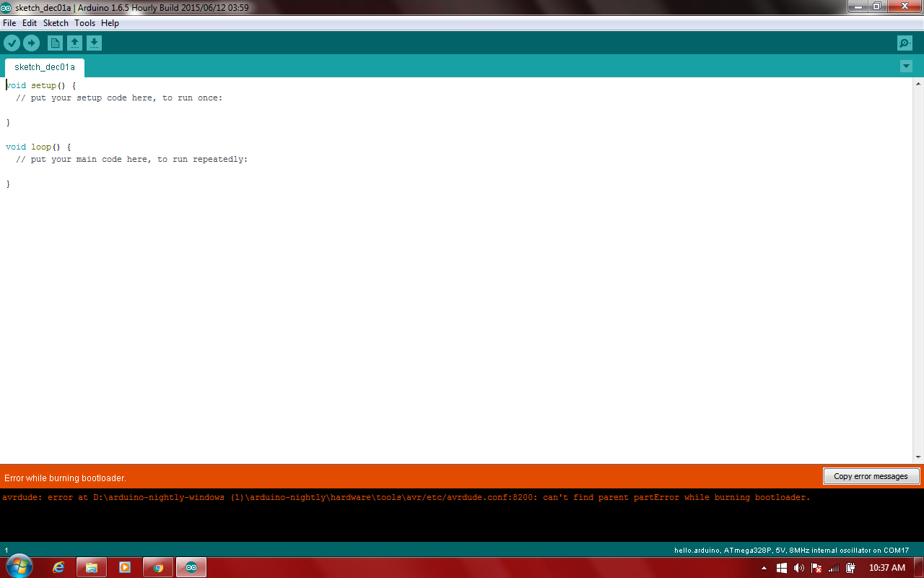This screenshot has height=578, width=924.
Task: Open the Windows Start button
Action: 19,567
